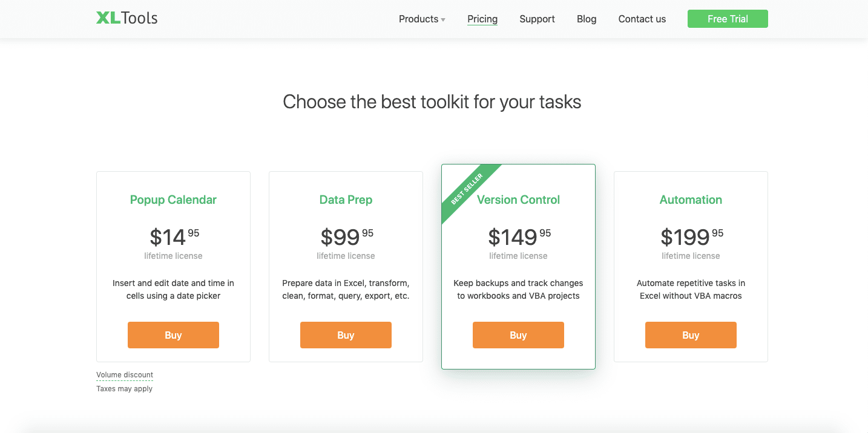The image size is (868, 433).
Task: Click the Data Prep title
Action: (346, 200)
